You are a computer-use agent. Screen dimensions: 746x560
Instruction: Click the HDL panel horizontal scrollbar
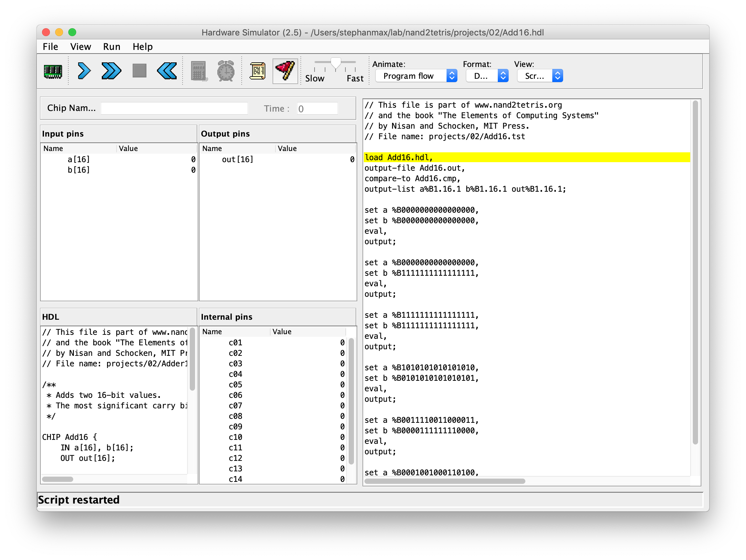(x=58, y=480)
